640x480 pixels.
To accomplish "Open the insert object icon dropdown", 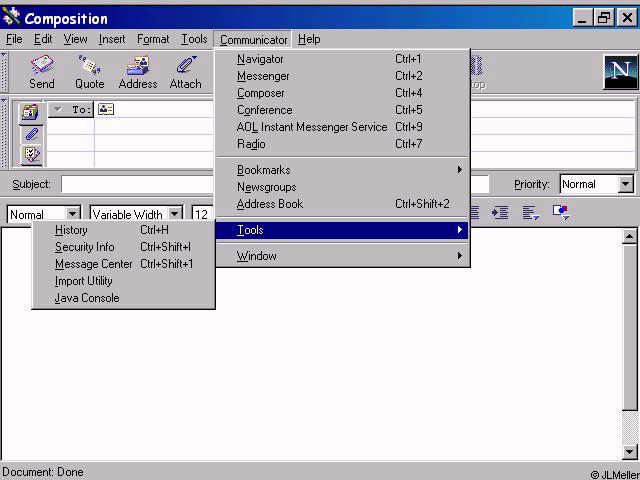I will click(561, 212).
